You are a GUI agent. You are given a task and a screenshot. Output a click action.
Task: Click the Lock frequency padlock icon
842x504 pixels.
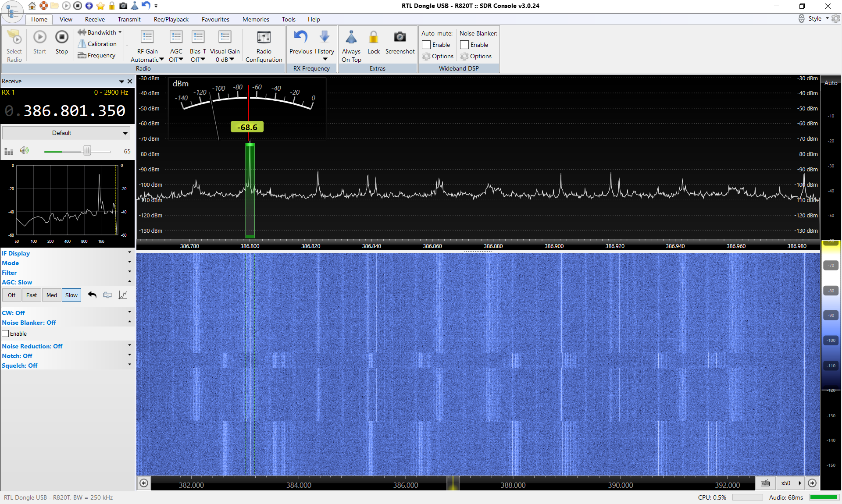(373, 38)
